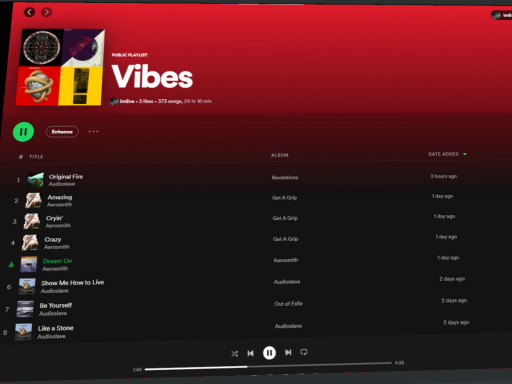Image resolution: width=512 pixels, height=384 pixels.
Task: Click the Be Yourself album thumbnail
Action: pos(25,309)
